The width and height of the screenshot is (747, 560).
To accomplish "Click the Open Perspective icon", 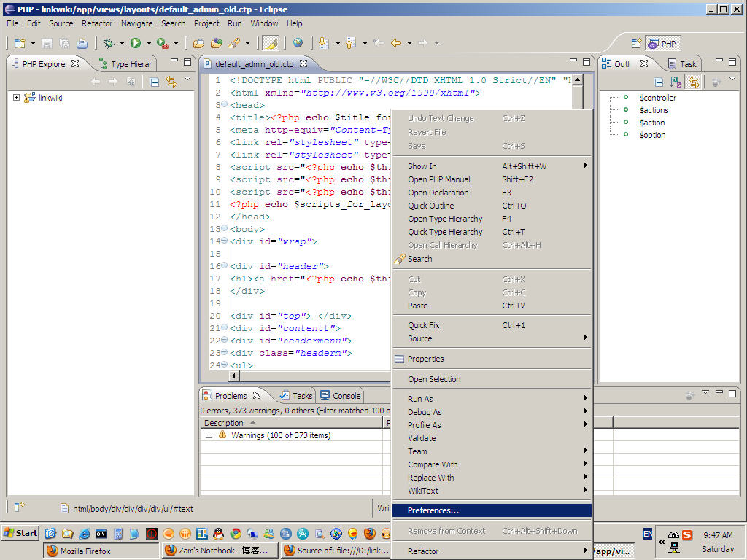I will (x=636, y=43).
